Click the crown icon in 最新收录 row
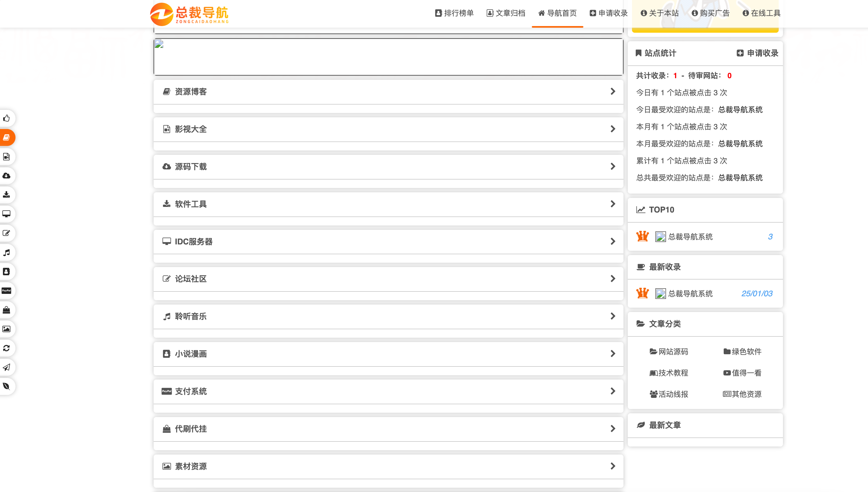 [x=642, y=293]
